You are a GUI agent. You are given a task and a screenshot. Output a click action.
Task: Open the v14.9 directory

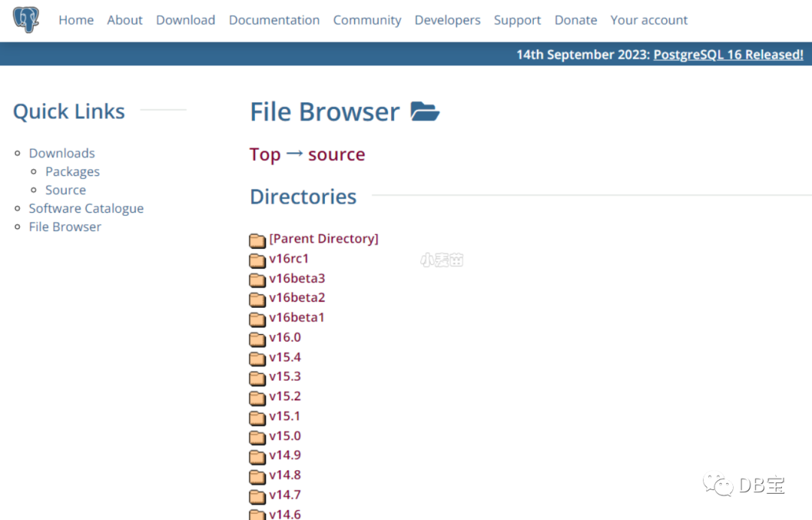click(x=285, y=455)
